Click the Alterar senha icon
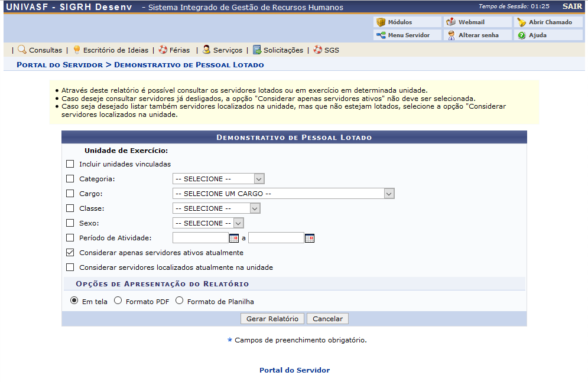Viewport: 588px width, 382px height. coord(451,35)
